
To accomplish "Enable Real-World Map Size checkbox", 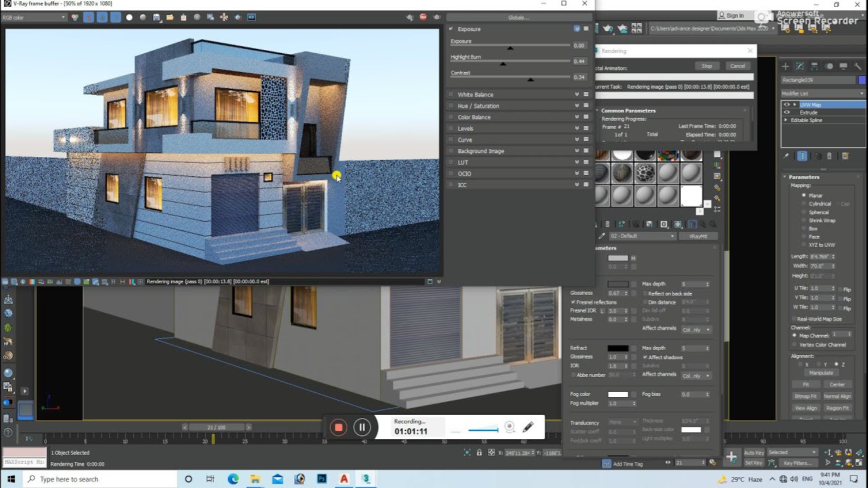I will (794, 319).
